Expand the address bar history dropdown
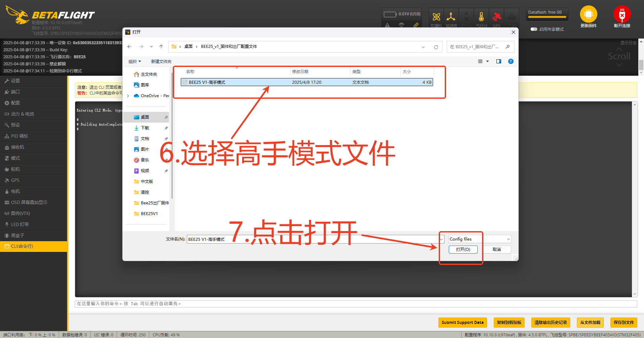 tap(423, 47)
